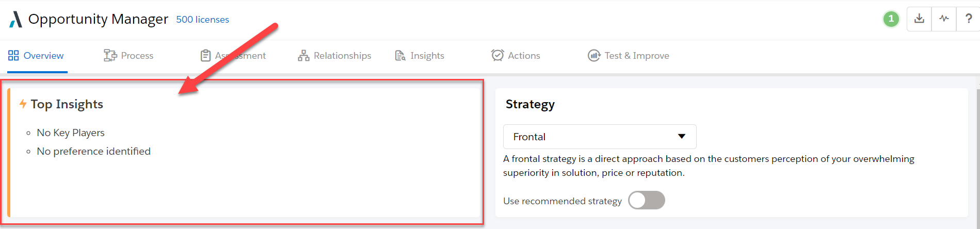Viewport: 980px width, 229px height.
Task: Click the Top Insights lightning bolt icon
Action: (23, 104)
